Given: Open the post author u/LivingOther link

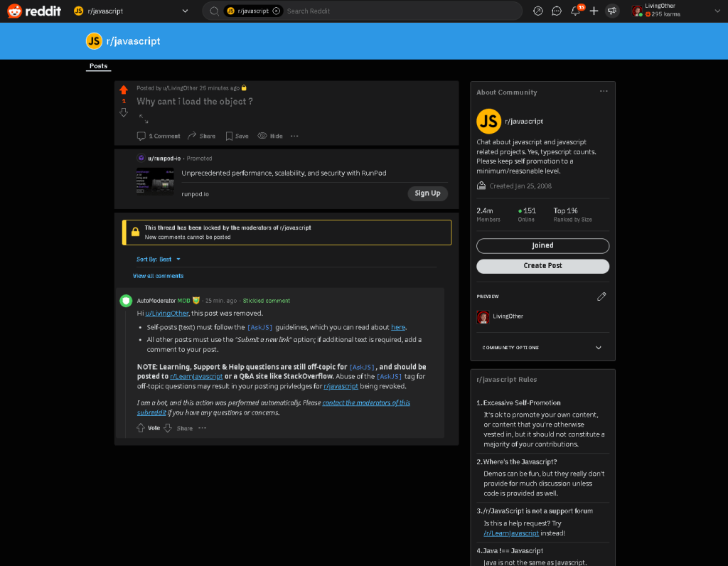Looking at the screenshot, I should click(180, 87).
